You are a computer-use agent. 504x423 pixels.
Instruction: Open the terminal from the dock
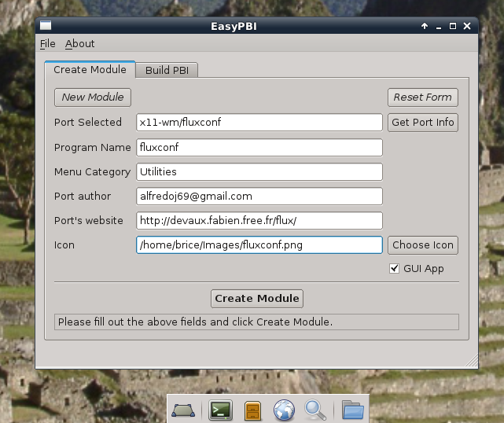(220, 410)
